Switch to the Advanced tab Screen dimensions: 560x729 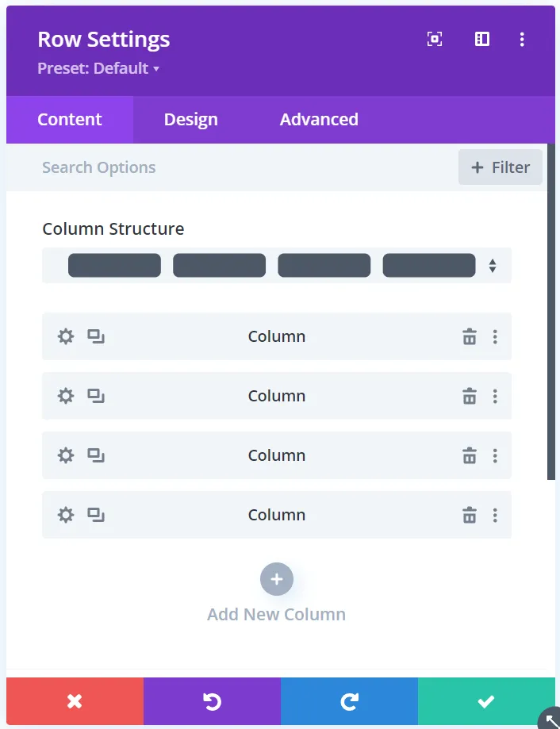point(319,120)
